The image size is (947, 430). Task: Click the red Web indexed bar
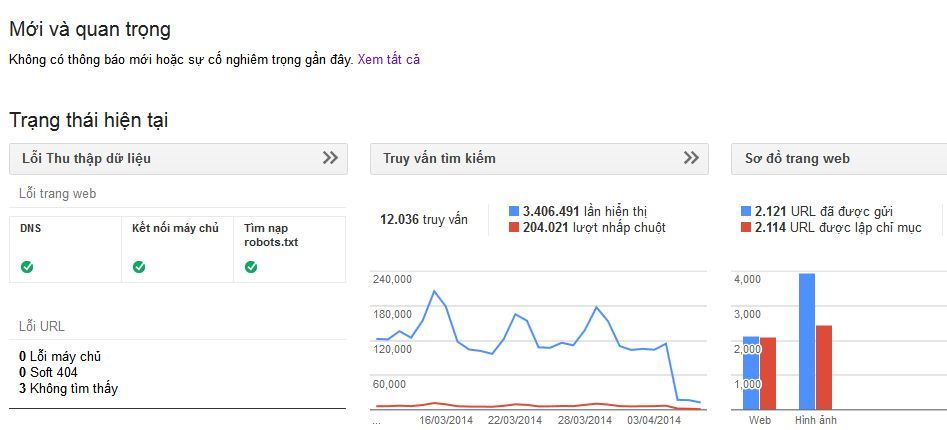point(768,373)
